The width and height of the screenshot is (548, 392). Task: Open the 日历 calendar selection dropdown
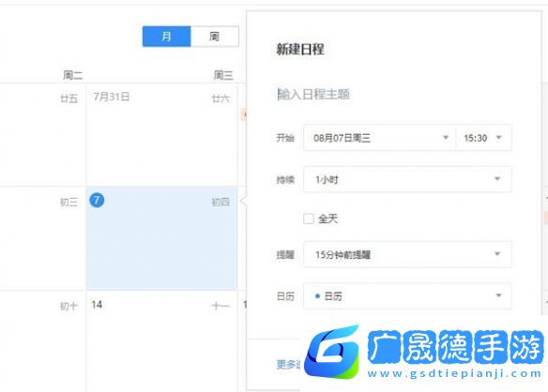[x=407, y=296]
